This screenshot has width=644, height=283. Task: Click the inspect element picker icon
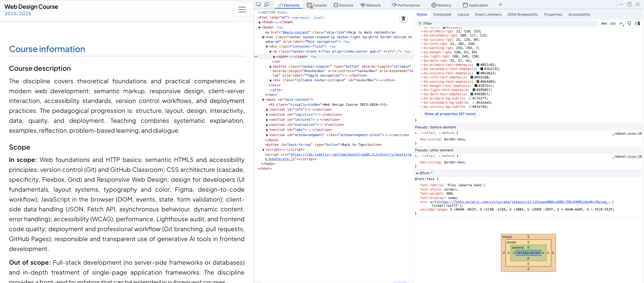tap(258, 5)
